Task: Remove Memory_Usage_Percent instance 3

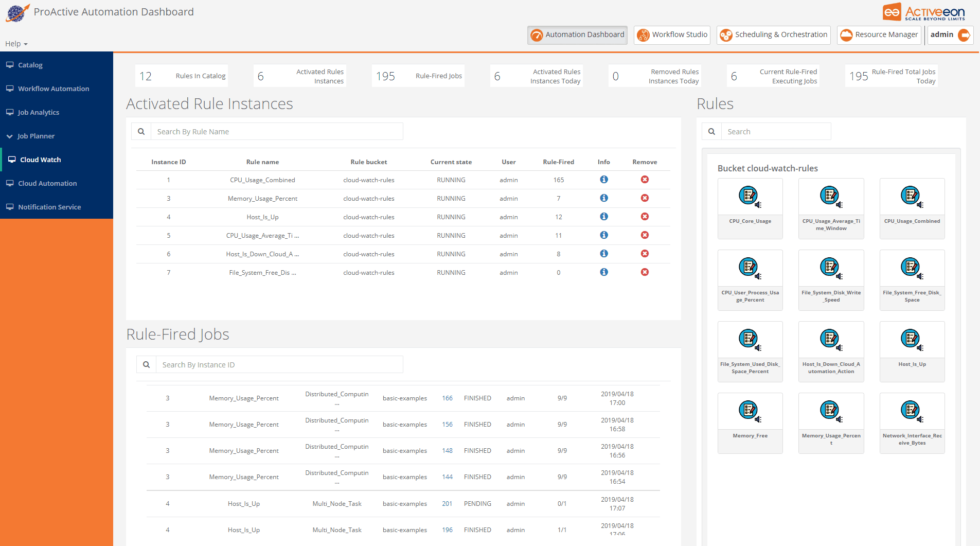Action: click(645, 198)
